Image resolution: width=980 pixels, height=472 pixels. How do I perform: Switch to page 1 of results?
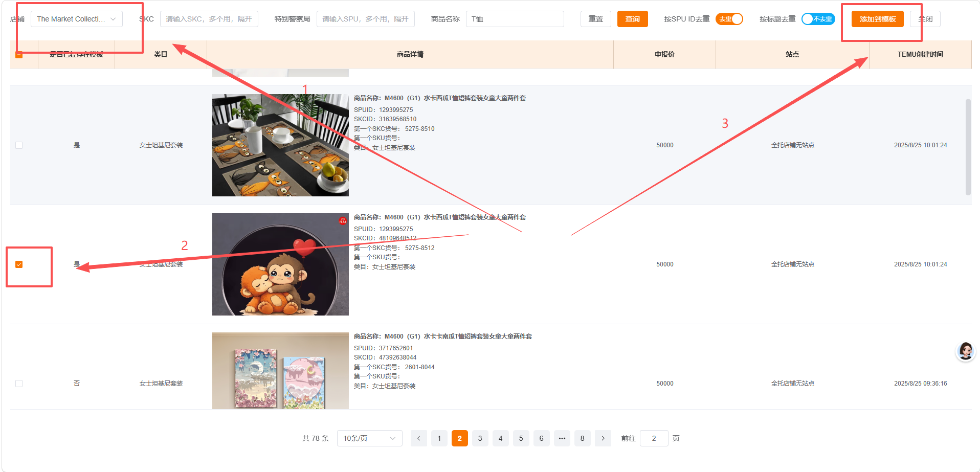[439, 438]
